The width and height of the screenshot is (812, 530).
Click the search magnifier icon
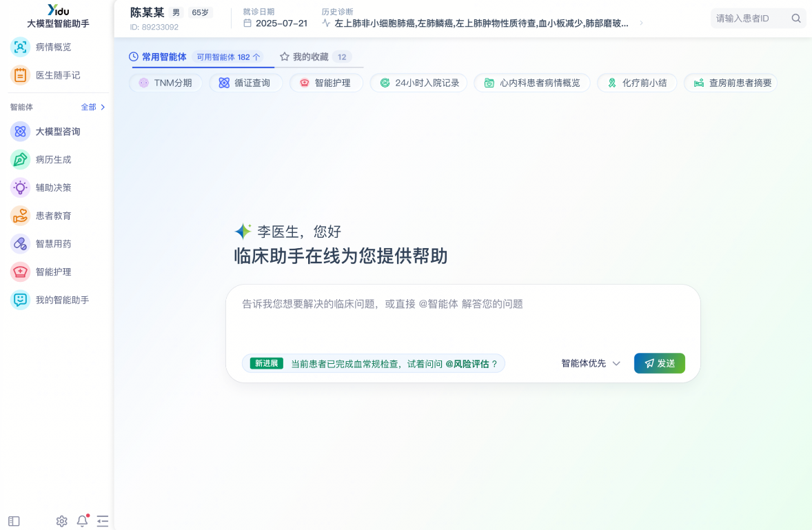[796, 19]
